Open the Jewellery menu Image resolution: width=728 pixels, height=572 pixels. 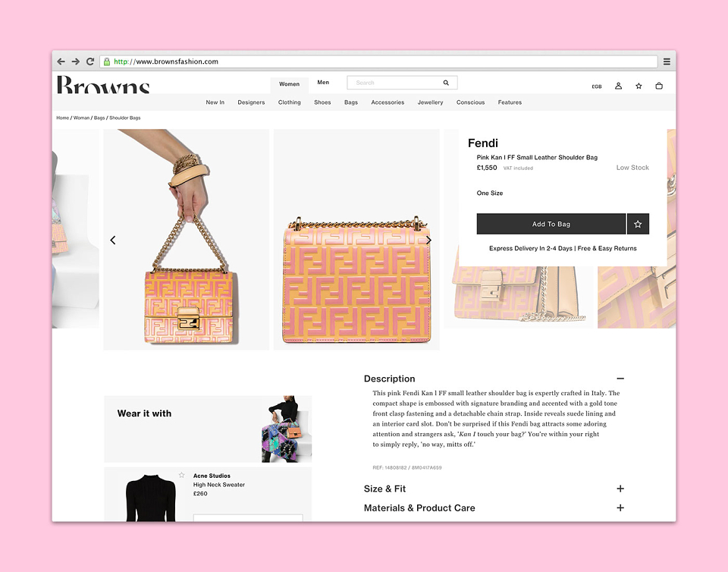[431, 102]
